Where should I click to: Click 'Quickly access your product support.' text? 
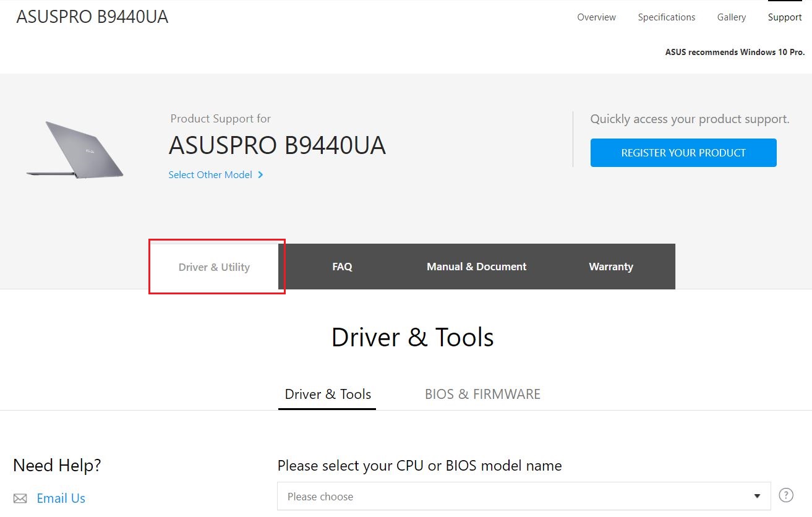click(x=690, y=119)
